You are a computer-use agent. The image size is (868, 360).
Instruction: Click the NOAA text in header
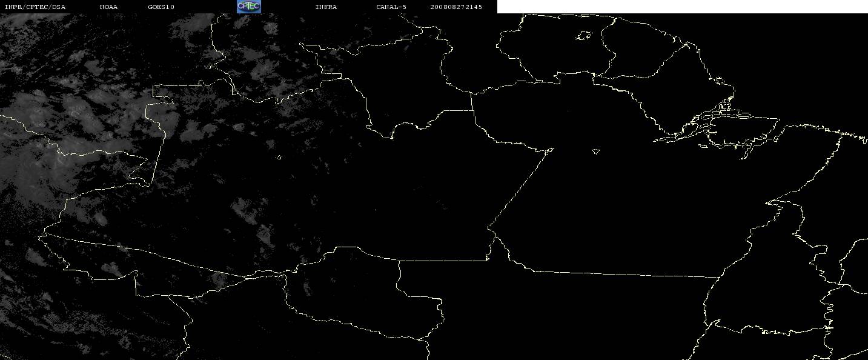click(108, 7)
